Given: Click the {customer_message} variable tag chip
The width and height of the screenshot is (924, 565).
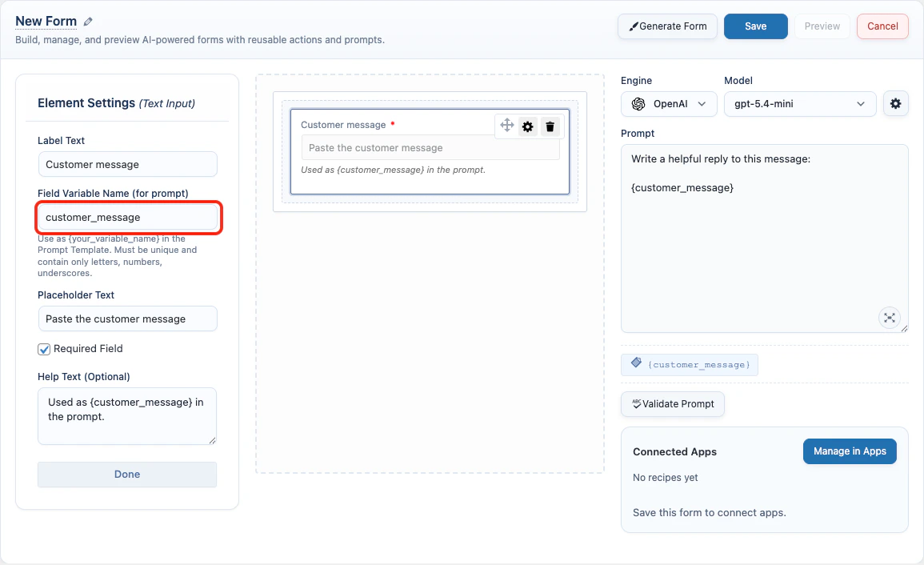Looking at the screenshot, I should click(689, 364).
